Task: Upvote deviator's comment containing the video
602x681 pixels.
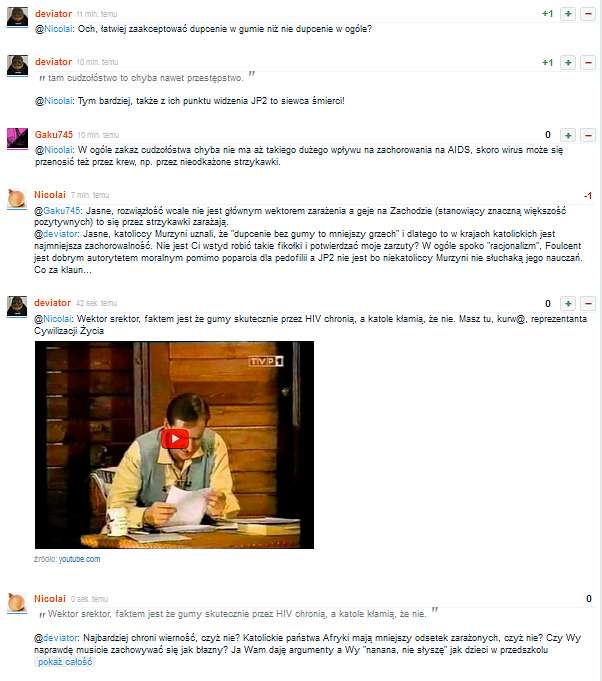Action: [568, 303]
